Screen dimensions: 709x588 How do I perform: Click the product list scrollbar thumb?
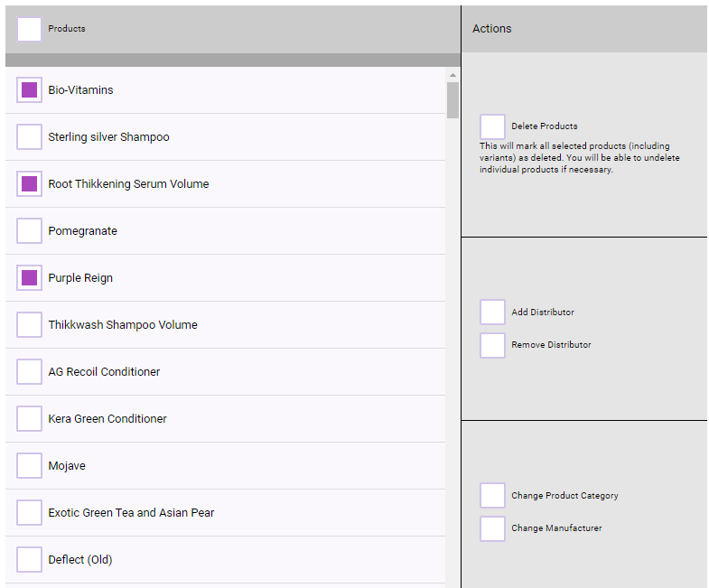tap(452, 100)
